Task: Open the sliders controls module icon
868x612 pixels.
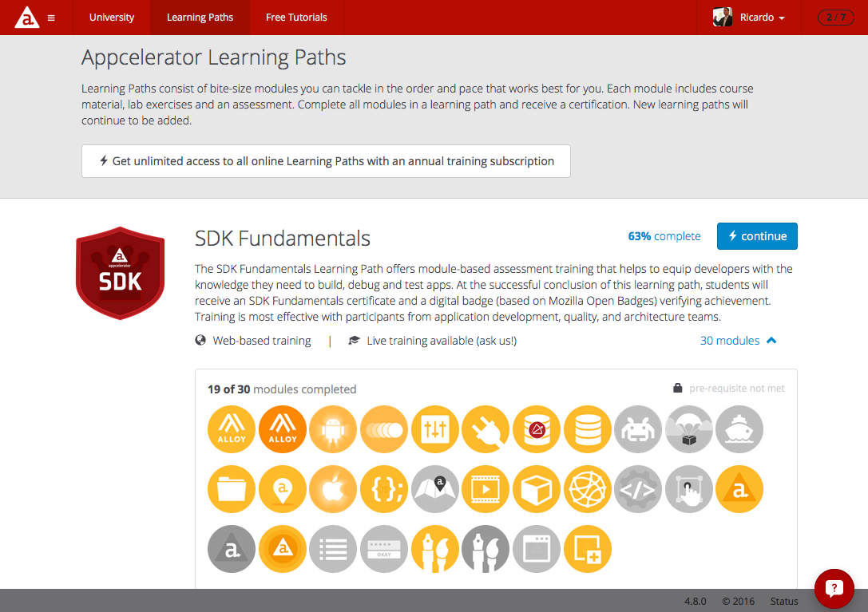Action: point(435,429)
